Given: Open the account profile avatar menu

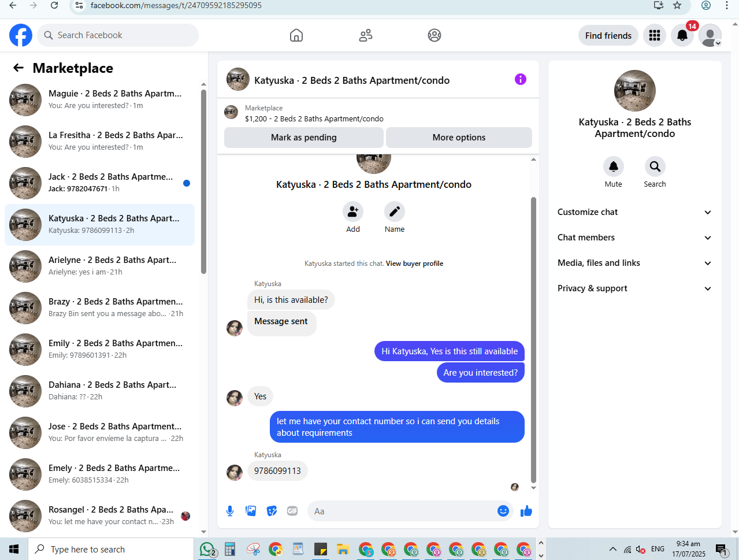Looking at the screenshot, I should (710, 35).
